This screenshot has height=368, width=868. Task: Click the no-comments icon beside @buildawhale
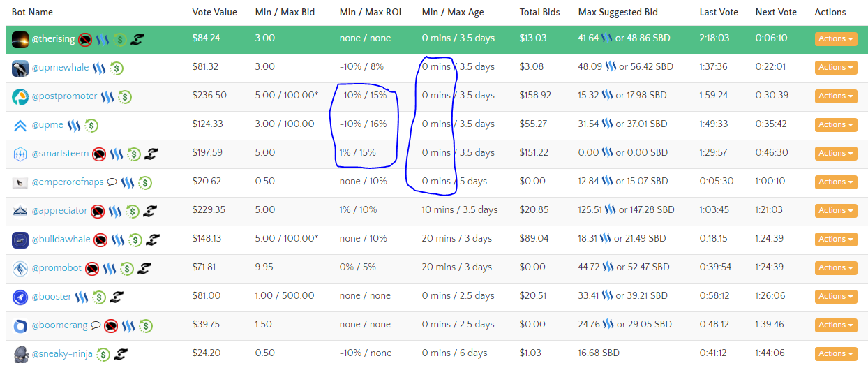[x=100, y=240]
